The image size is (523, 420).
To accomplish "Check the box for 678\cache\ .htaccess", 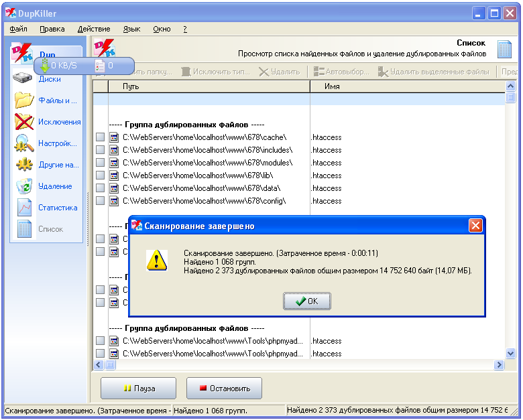I will pyautogui.click(x=100, y=137).
